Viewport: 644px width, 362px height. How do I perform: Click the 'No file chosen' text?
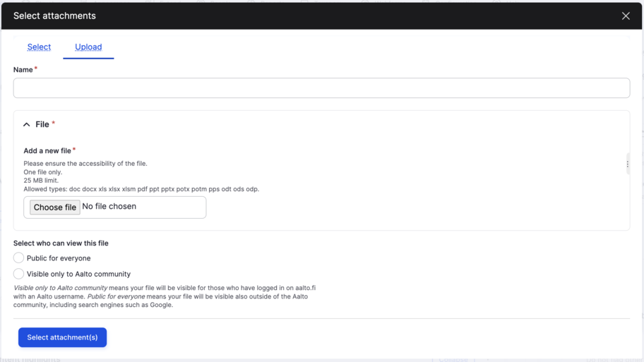(x=109, y=207)
